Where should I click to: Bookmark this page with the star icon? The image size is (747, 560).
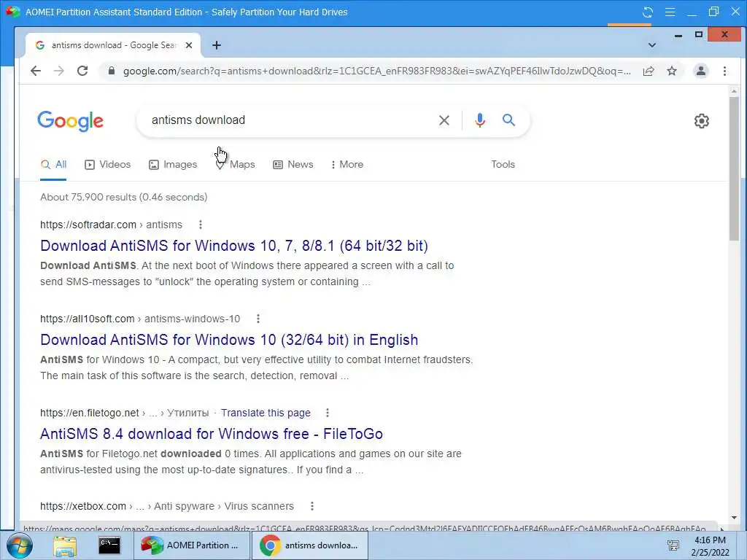pos(672,71)
